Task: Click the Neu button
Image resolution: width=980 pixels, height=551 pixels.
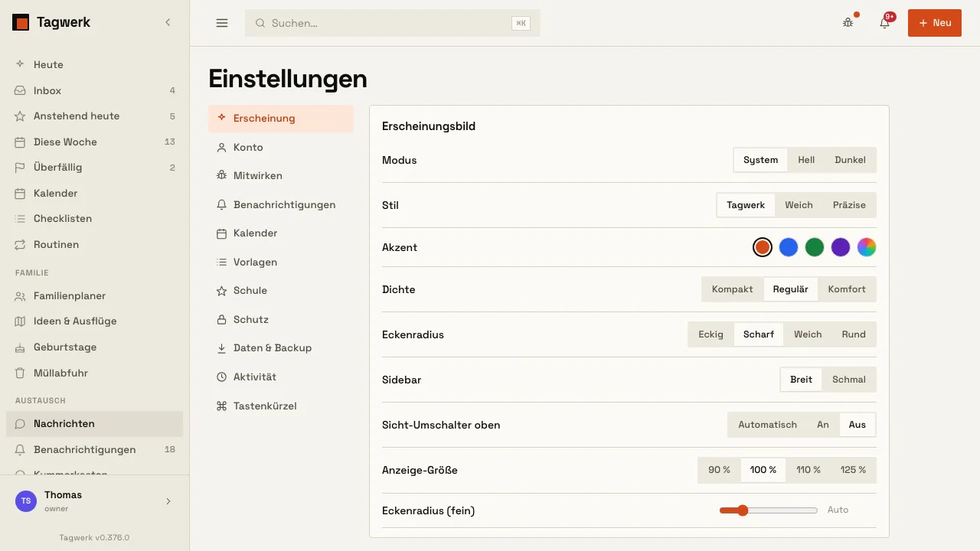Action: pyautogui.click(x=935, y=23)
